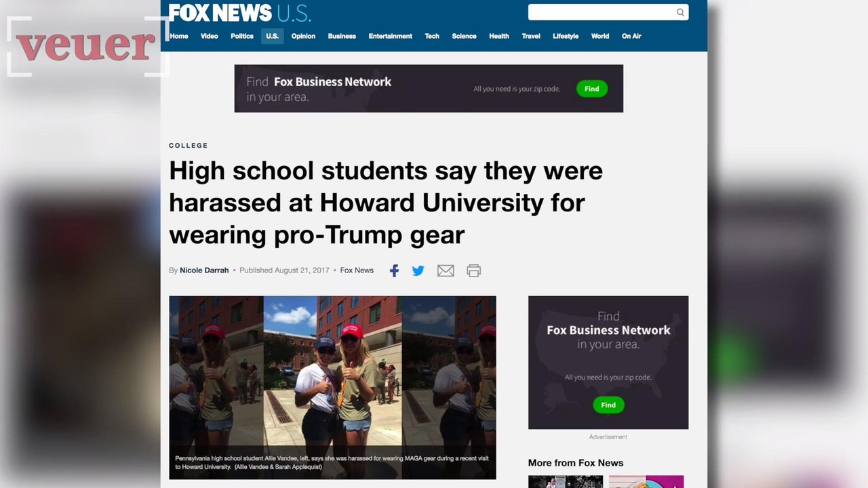Viewport: 868px width, 488px height.
Task: Open the Fox News logo homepage
Action: tap(239, 13)
